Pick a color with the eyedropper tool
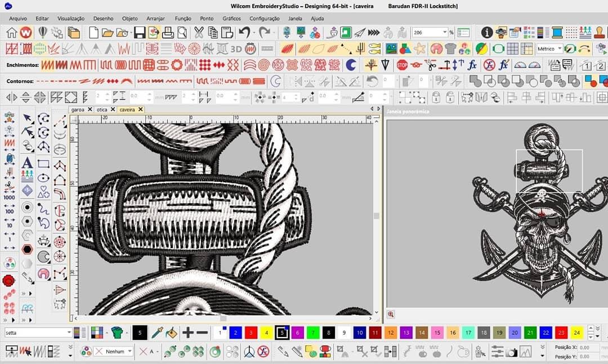Screen dimensions: 608x364 click(x=157, y=332)
